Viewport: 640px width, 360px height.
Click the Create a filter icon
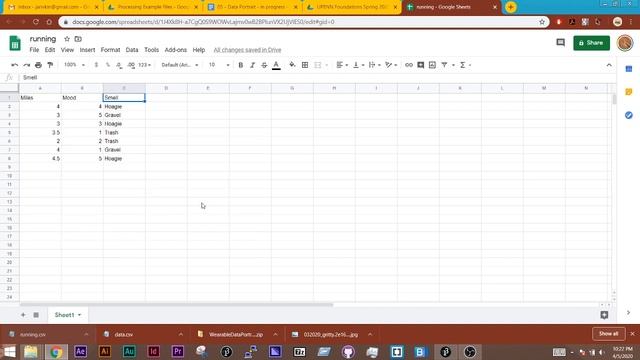[x=444, y=65]
